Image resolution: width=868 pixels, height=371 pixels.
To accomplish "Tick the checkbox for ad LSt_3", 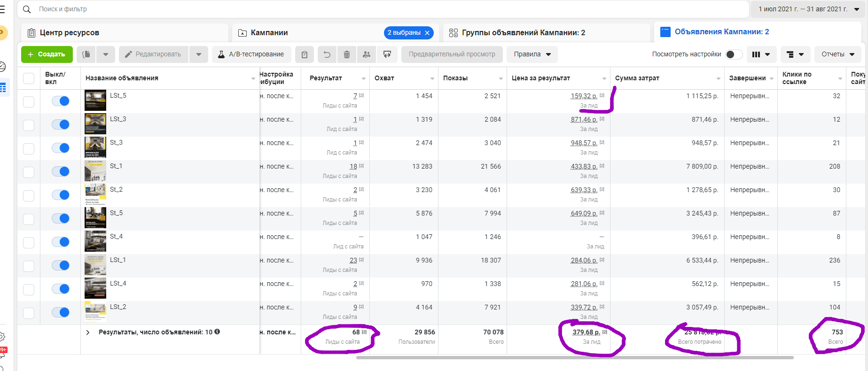I will tap(29, 125).
